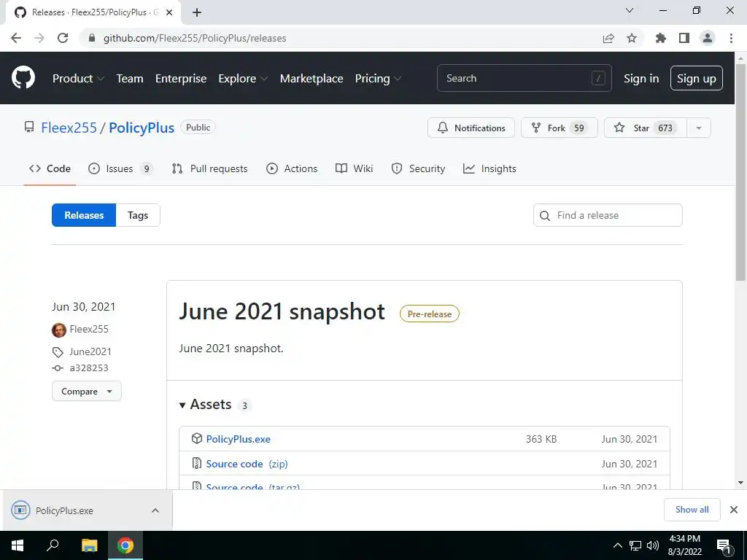Open download item options chevron
The height and width of the screenshot is (560, 747).
click(155, 510)
